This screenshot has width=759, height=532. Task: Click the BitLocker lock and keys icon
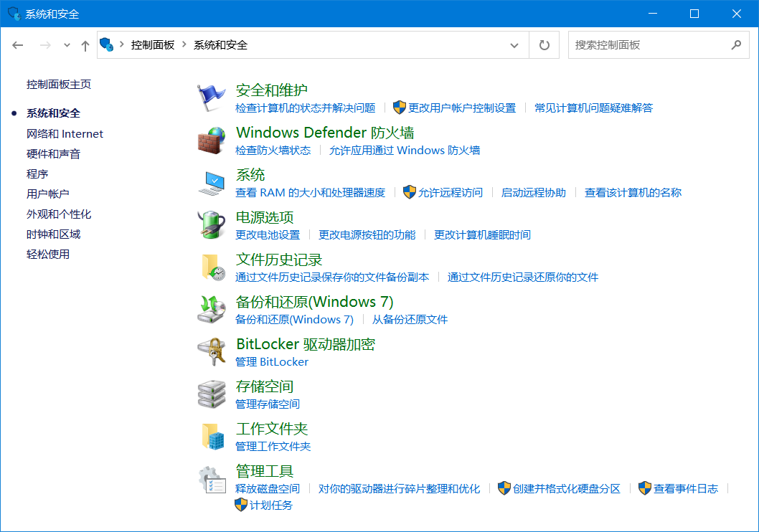(212, 352)
